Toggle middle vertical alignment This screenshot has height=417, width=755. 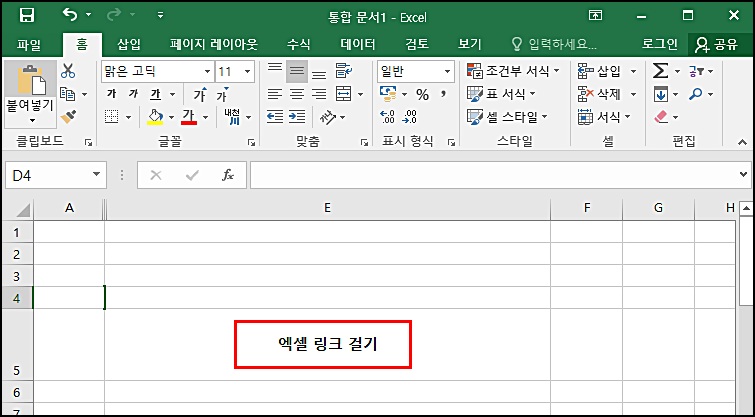click(x=297, y=72)
